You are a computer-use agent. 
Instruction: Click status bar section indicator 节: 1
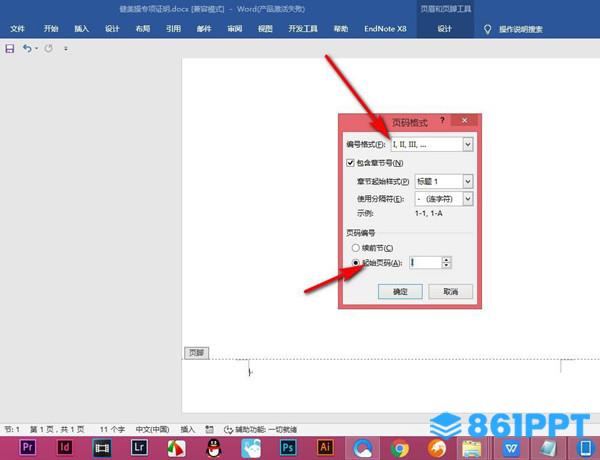tap(12, 429)
